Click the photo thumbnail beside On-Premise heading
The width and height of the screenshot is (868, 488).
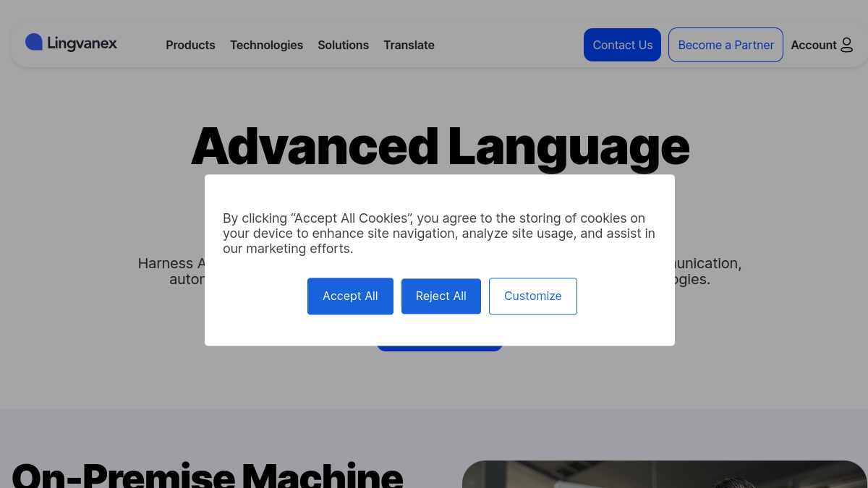[x=664, y=474]
